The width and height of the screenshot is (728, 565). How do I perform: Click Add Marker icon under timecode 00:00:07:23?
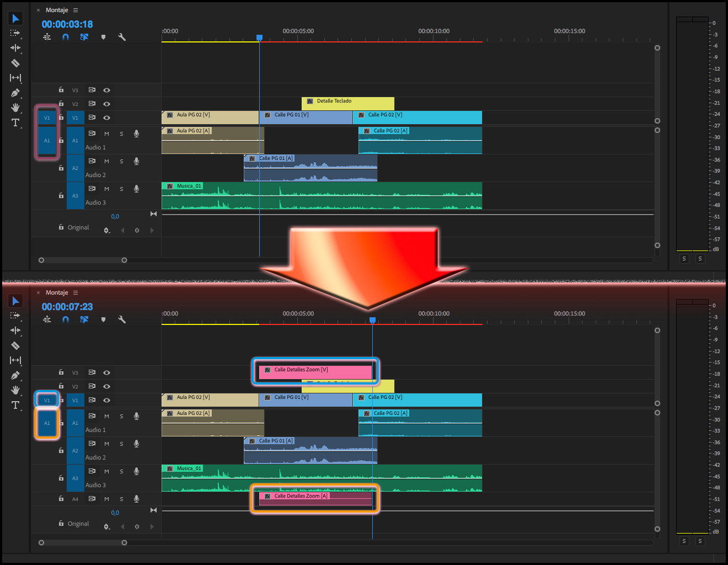pos(103,319)
